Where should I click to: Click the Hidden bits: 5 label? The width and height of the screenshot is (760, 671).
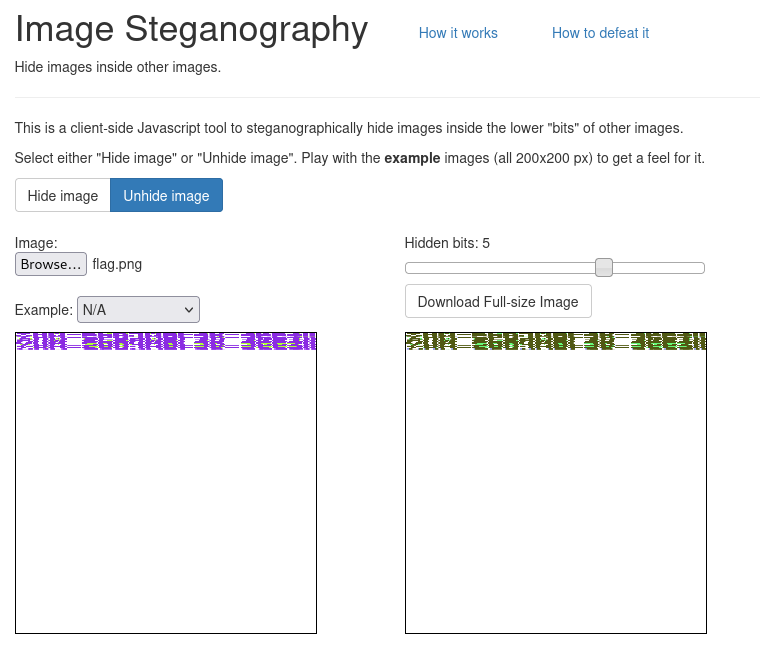tap(447, 243)
